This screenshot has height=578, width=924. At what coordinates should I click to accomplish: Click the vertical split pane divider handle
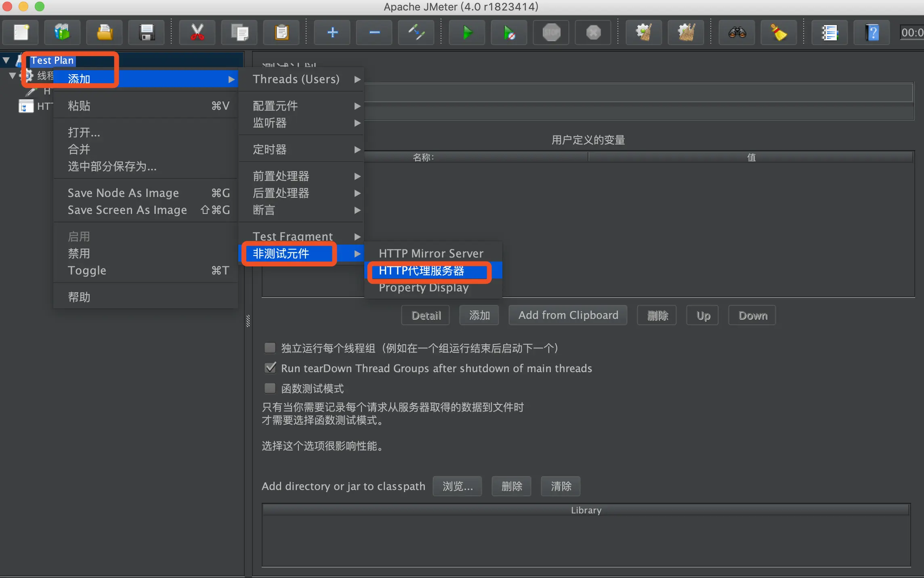(x=248, y=321)
